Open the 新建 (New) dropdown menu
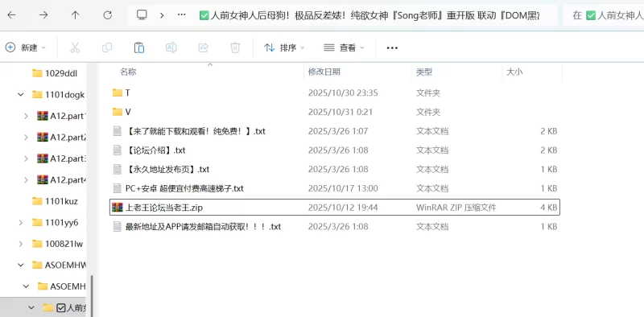This screenshot has width=644, height=317. coord(26,47)
